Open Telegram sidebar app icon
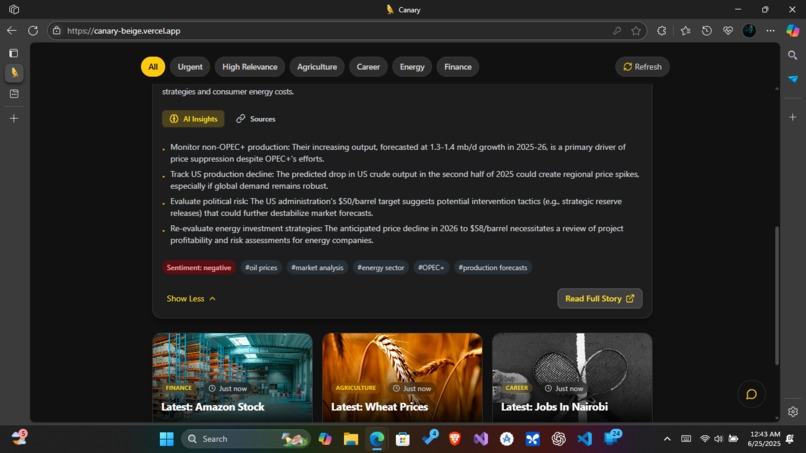This screenshot has width=806, height=453. [793, 79]
